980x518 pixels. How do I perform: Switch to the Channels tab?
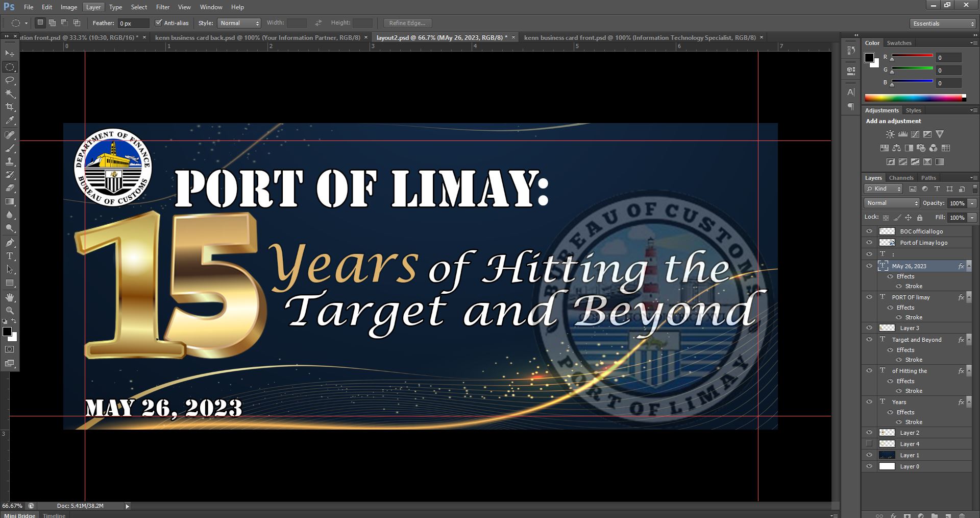pyautogui.click(x=901, y=178)
